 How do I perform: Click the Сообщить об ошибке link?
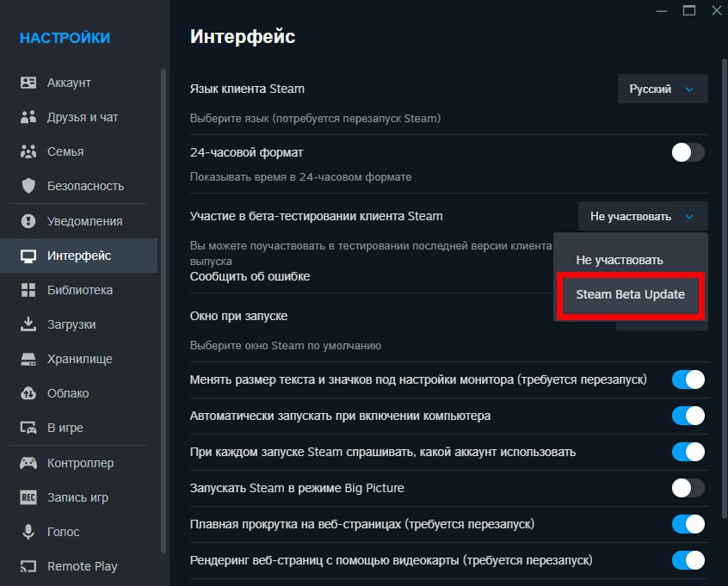coord(250,277)
